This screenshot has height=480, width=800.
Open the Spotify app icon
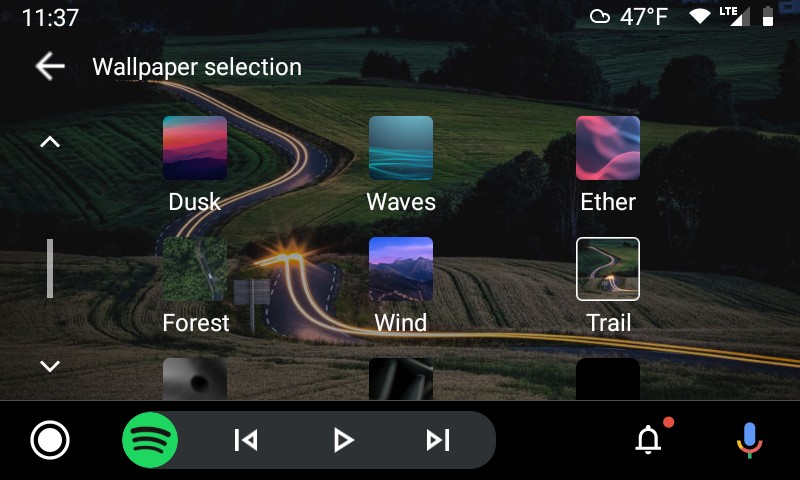[x=150, y=440]
